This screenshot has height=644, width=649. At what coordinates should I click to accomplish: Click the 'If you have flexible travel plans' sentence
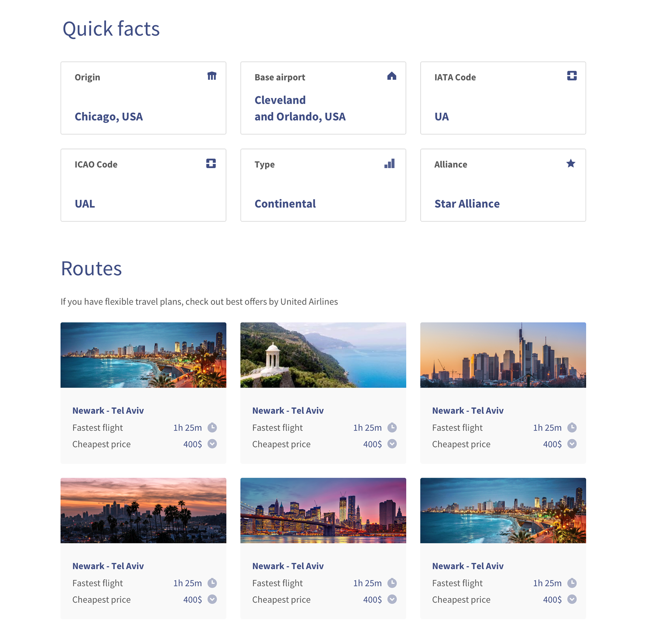(x=199, y=302)
